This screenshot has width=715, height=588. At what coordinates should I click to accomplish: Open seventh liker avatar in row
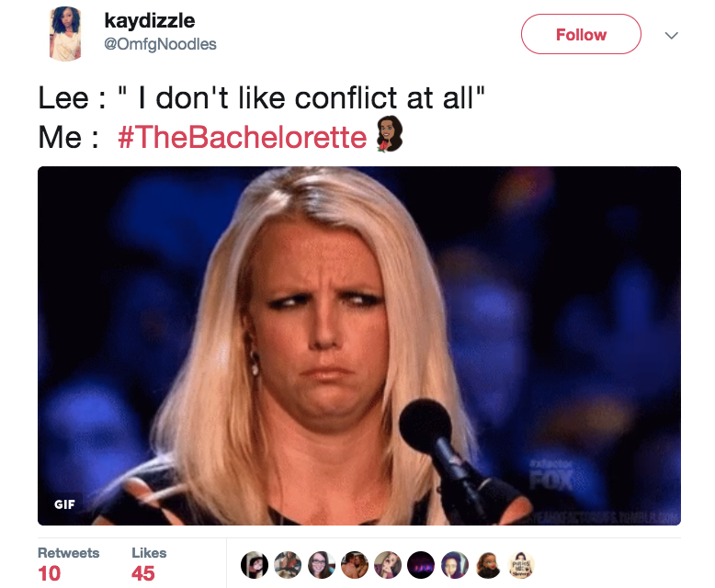point(455,565)
